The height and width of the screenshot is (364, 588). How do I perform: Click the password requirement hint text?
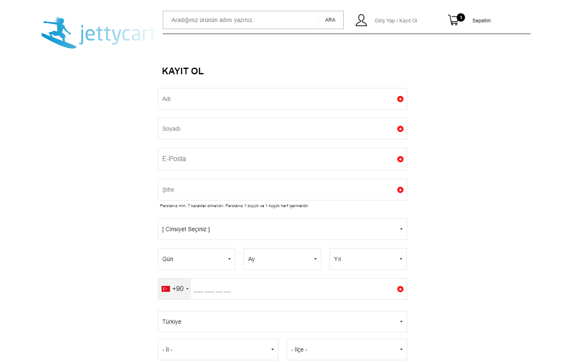(234, 206)
